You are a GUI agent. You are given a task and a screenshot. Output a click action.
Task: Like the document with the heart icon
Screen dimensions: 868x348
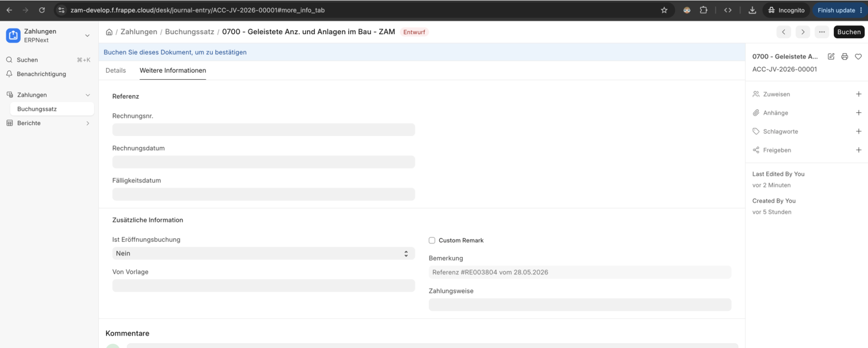(858, 56)
